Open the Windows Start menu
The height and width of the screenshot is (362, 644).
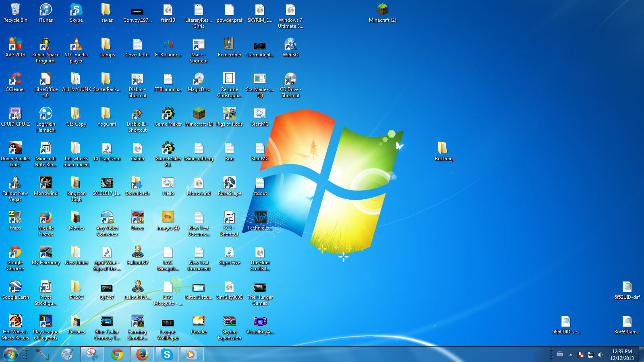click(x=11, y=354)
